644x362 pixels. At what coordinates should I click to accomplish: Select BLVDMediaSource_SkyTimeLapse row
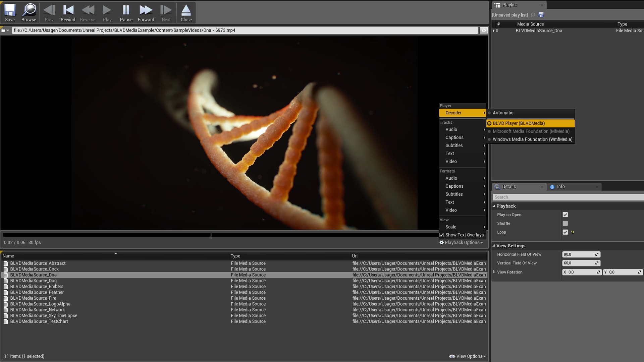click(x=244, y=316)
